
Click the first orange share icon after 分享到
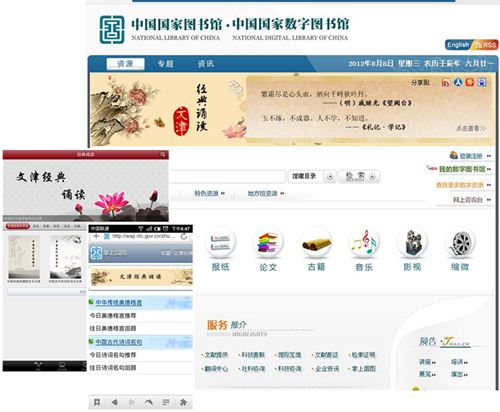446,82
